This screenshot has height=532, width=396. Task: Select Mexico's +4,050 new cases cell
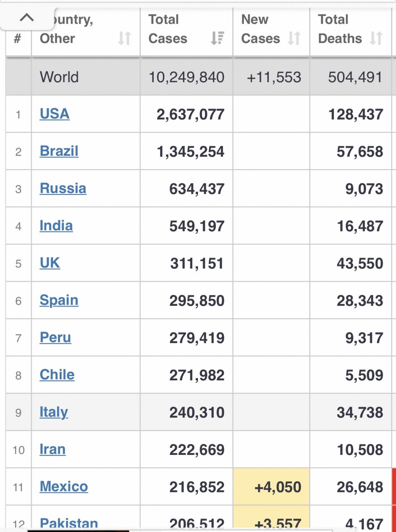point(271,487)
